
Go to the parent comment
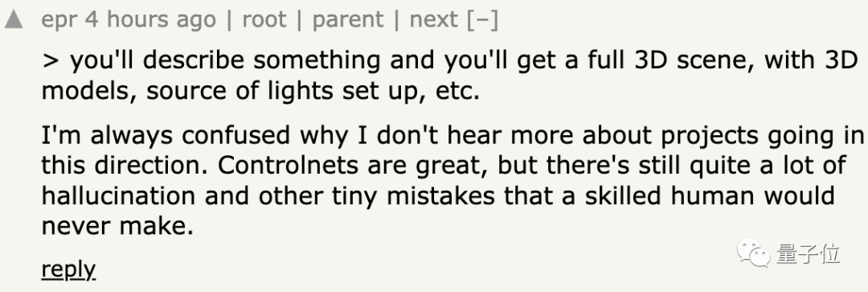pos(348,20)
